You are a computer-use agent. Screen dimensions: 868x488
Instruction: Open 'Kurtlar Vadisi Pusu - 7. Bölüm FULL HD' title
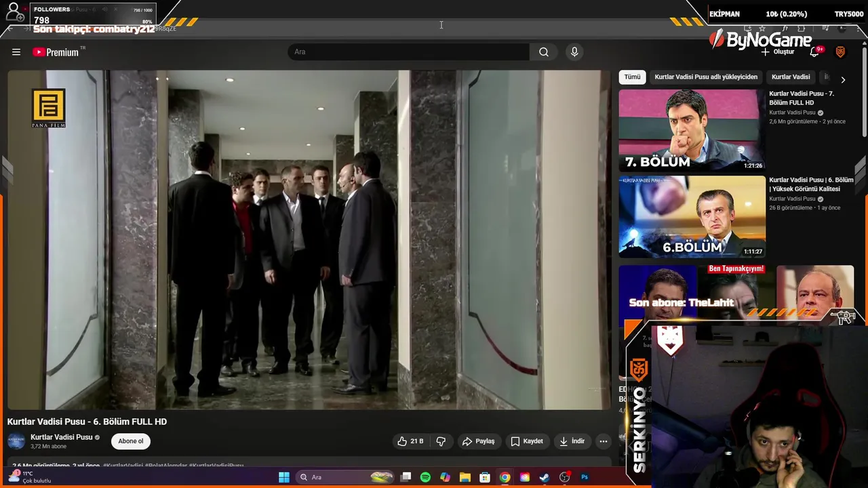pyautogui.click(x=802, y=98)
